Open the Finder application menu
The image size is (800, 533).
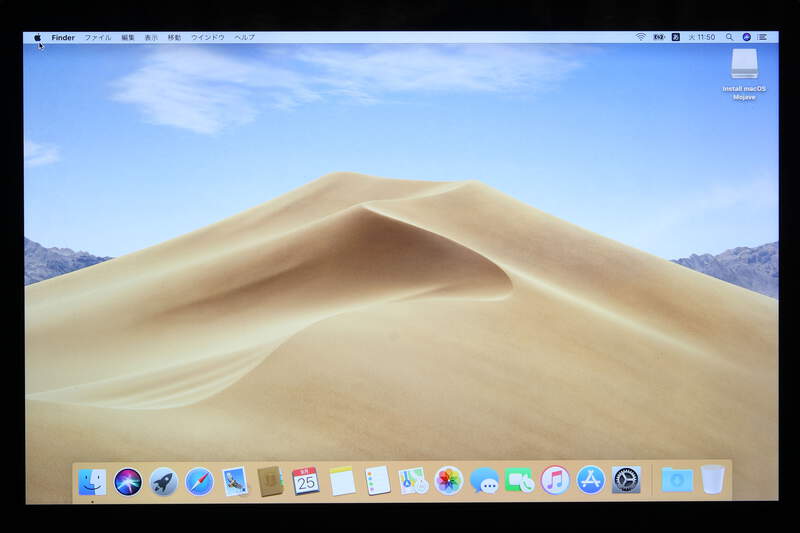pos(63,37)
